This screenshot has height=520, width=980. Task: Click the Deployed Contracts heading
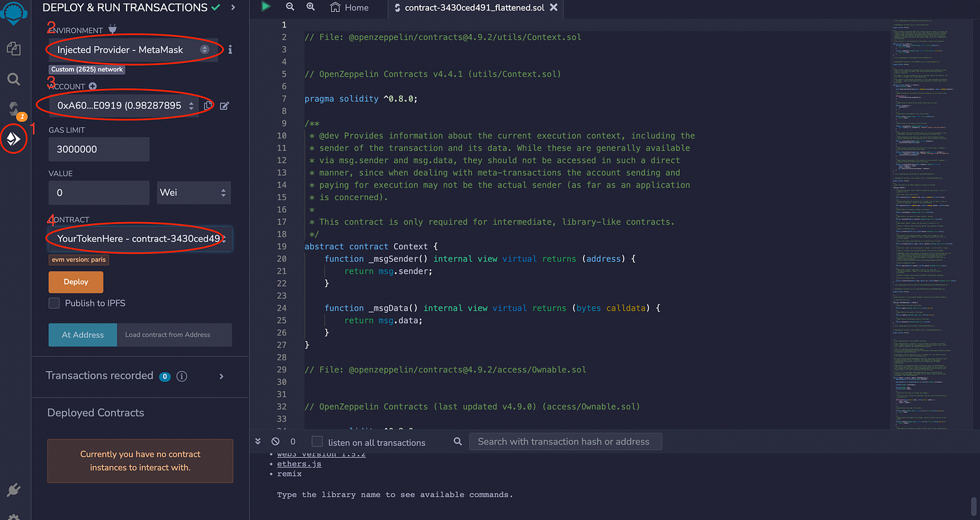click(96, 413)
